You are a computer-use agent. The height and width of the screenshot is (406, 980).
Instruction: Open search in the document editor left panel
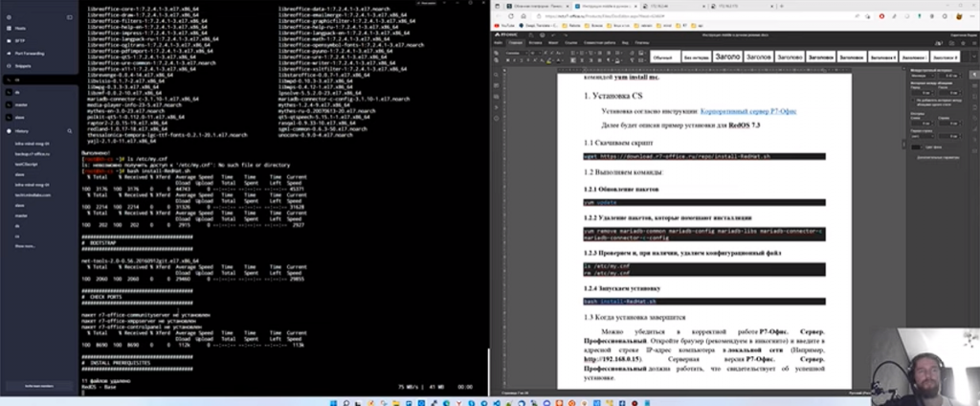[497, 75]
